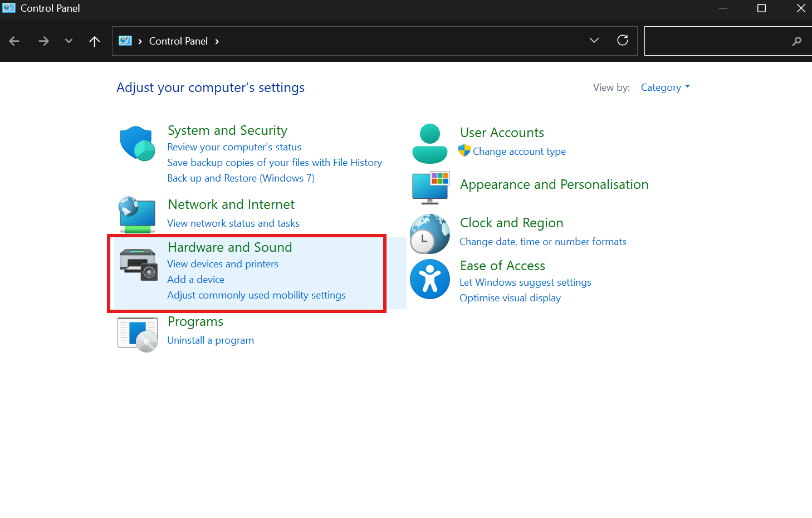
Task: Open Programs heading
Action: coord(195,321)
